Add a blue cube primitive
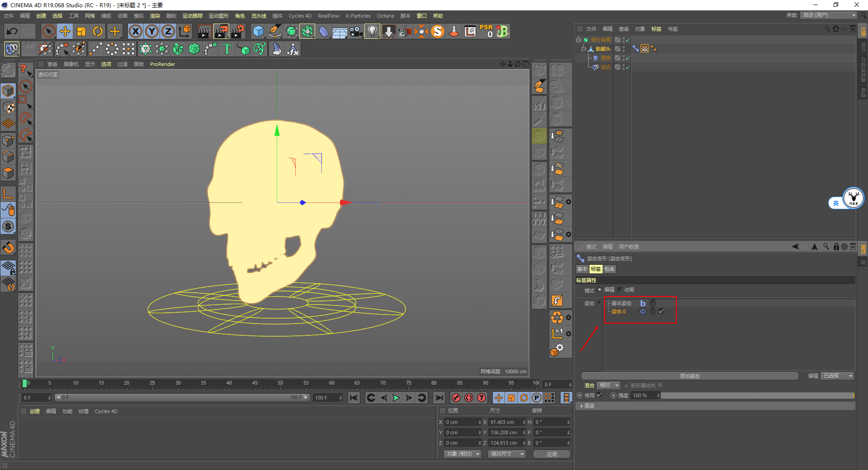The width and height of the screenshot is (868, 470). [258, 31]
